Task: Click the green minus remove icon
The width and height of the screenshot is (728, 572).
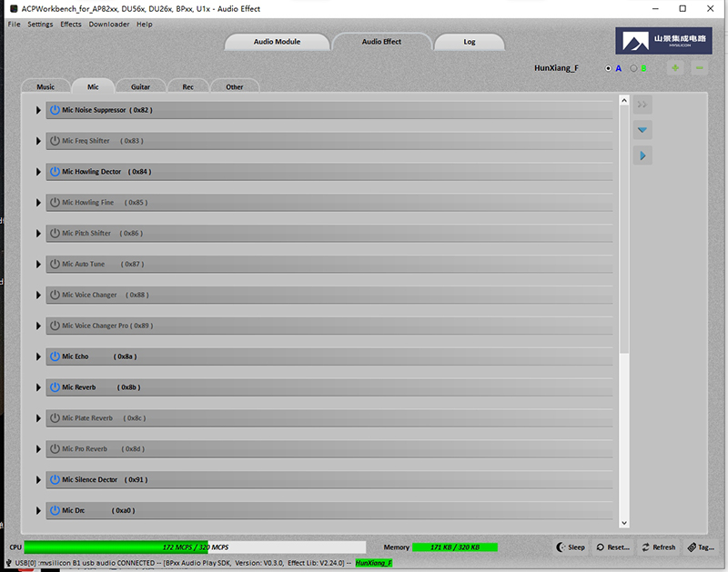Action: (x=699, y=68)
